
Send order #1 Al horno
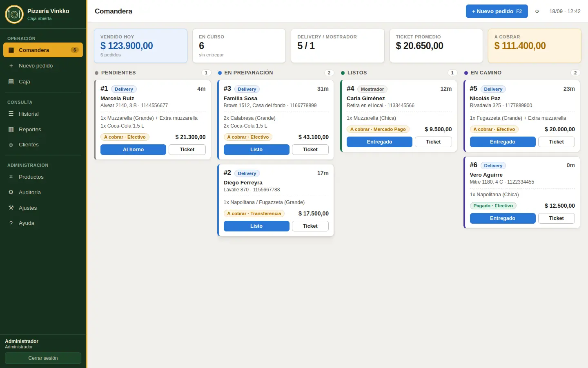(x=133, y=150)
